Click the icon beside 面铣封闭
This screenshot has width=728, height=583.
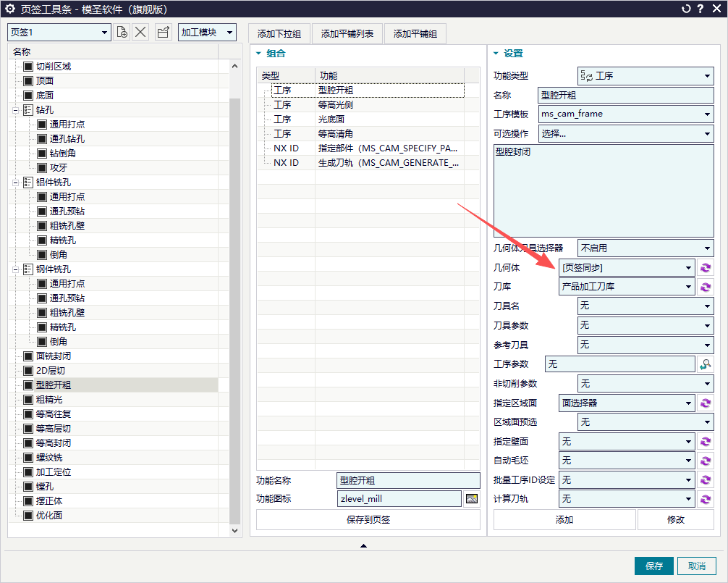point(28,356)
